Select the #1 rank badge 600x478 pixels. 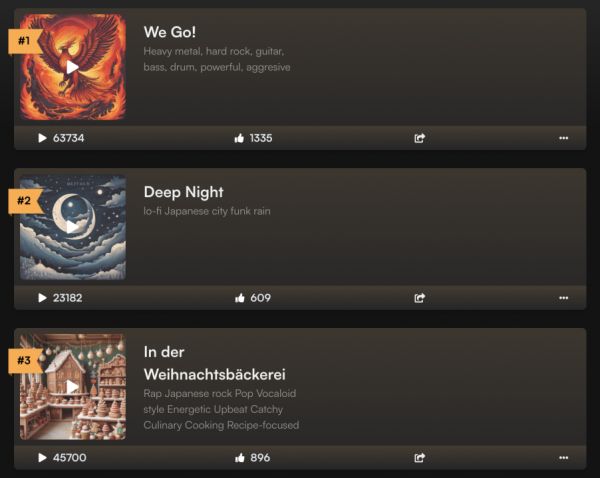pyautogui.click(x=25, y=41)
